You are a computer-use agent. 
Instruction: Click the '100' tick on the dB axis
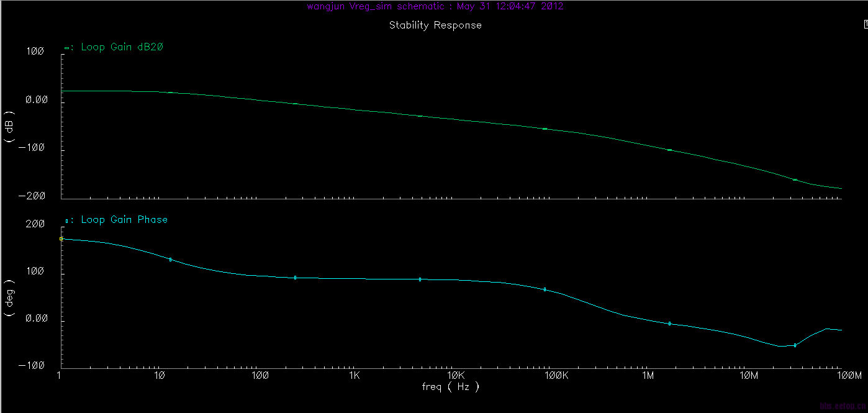pos(35,52)
